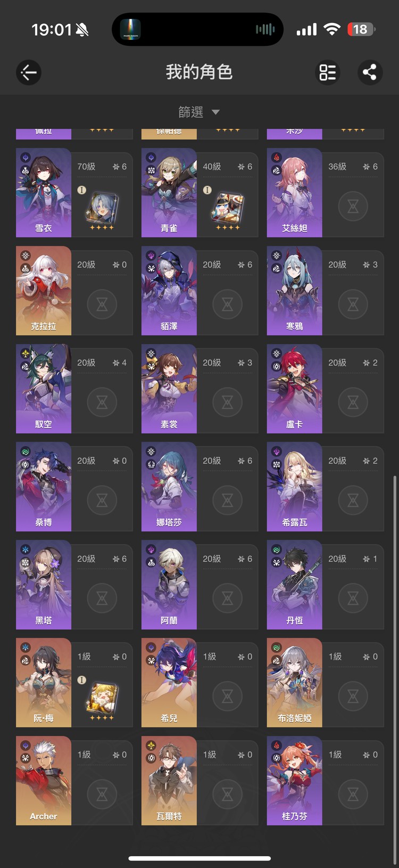Tap empty light cone slot for 艾絲妲

(x=353, y=206)
